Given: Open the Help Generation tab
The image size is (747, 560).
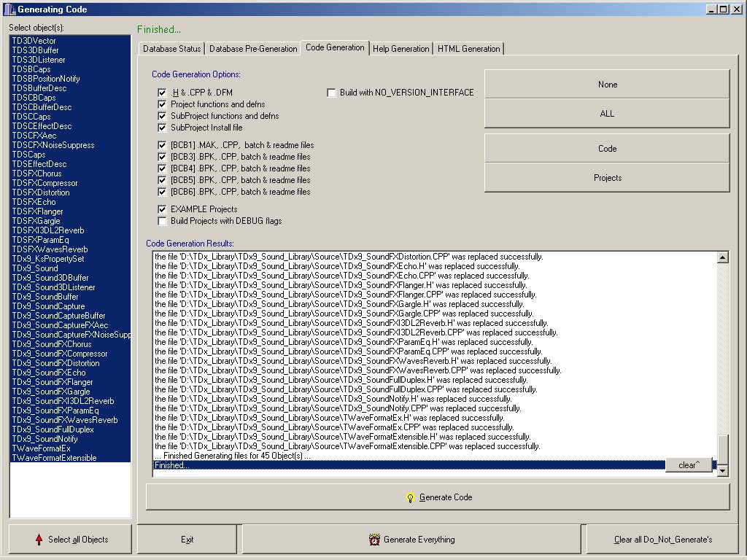Looking at the screenshot, I should click(x=400, y=49).
